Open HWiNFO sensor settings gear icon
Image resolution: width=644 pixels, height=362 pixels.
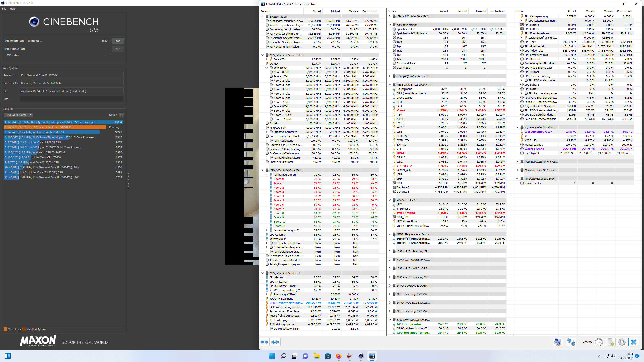[x=622, y=342]
